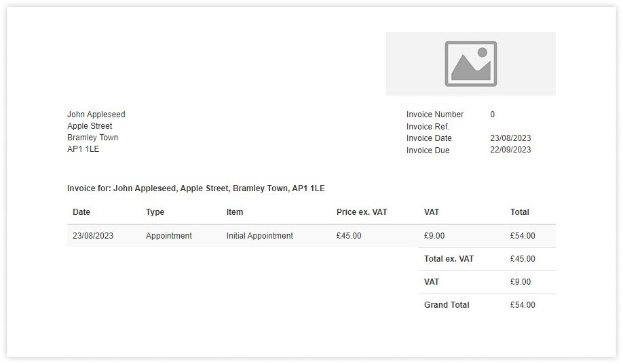Screen dimensions: 623x364
Task: Click the VAT column header
Action: (432, 212)
